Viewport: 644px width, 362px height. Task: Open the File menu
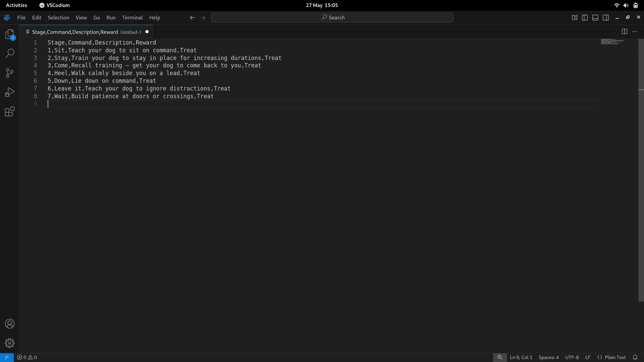click(21, 17)
